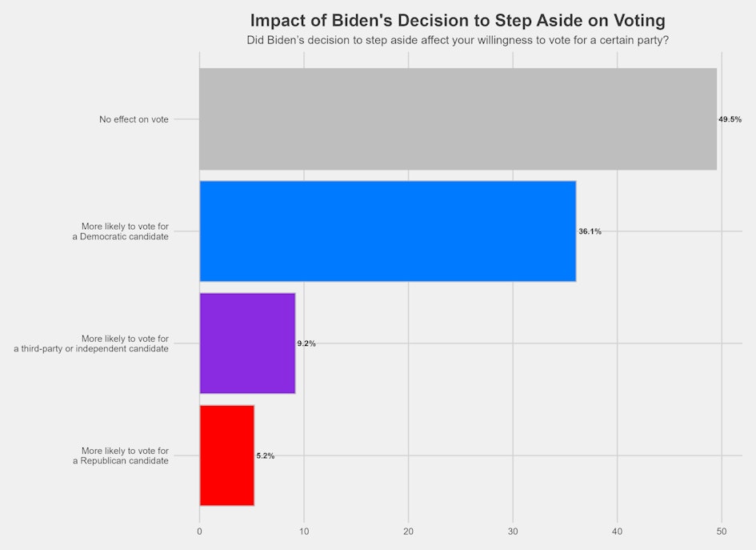Viewport: 756px width, 550px height.
Task: Click the 'third-party or independent candidate' label
Action: 91,344
